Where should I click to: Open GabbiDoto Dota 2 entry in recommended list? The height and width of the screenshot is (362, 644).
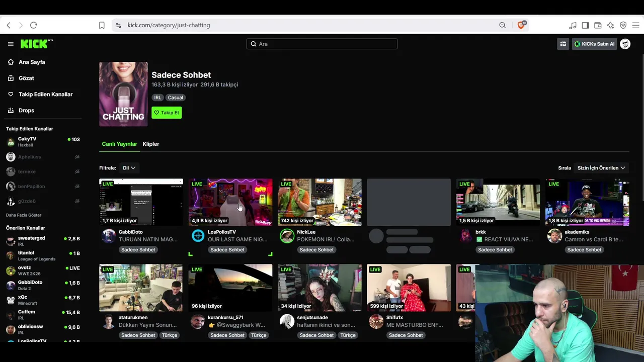click(x=43, y=285)
